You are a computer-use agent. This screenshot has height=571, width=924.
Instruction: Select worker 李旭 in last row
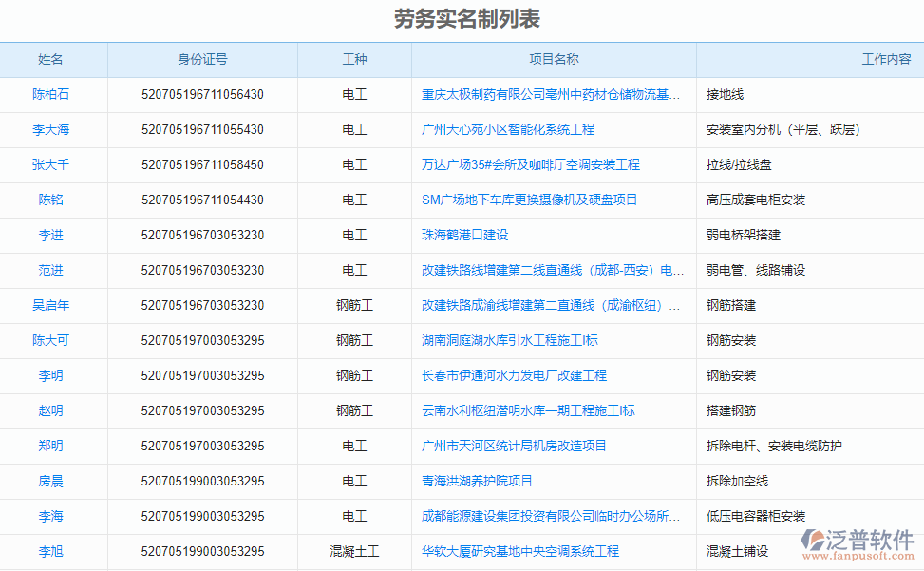53,551
